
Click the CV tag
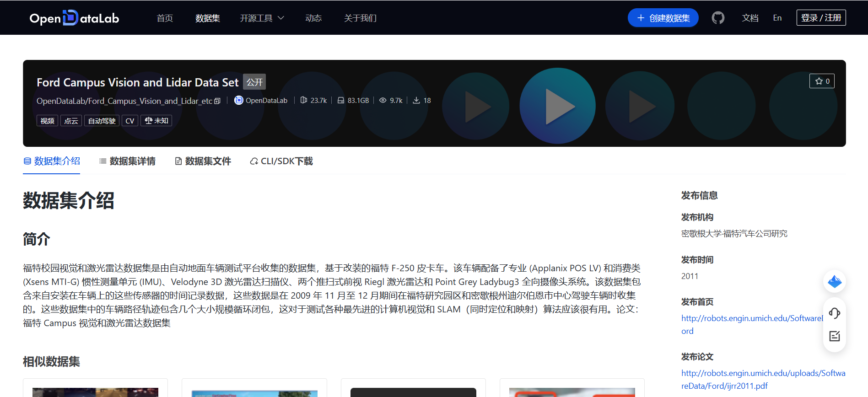130,121
